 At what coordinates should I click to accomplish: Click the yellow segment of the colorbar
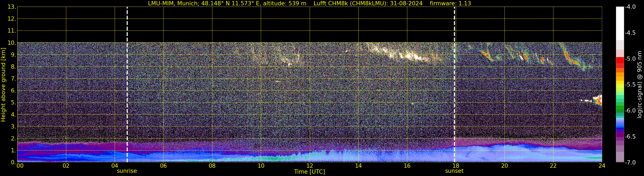620,83
